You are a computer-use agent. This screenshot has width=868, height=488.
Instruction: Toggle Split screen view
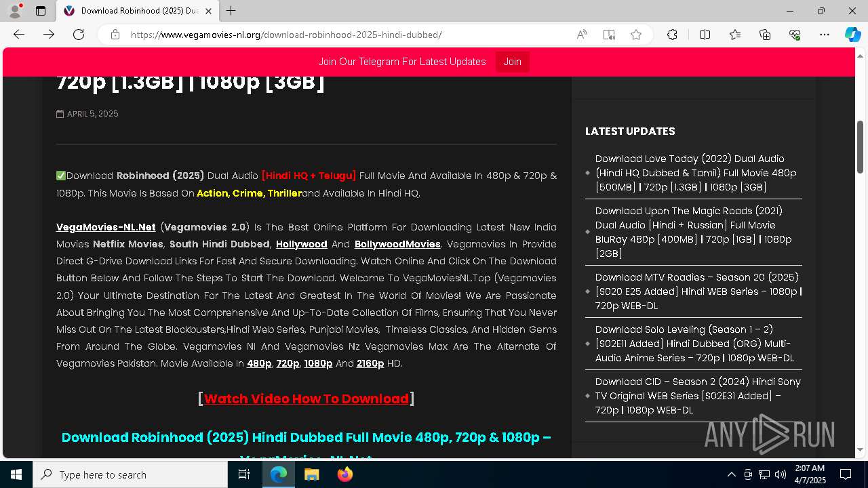pos(705,35)
